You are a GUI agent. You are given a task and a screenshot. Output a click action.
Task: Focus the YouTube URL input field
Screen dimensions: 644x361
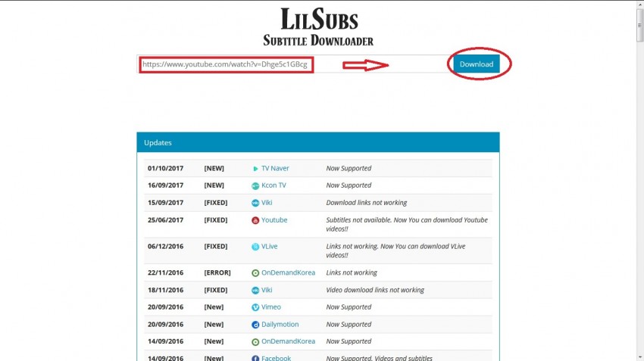(294, 64)
